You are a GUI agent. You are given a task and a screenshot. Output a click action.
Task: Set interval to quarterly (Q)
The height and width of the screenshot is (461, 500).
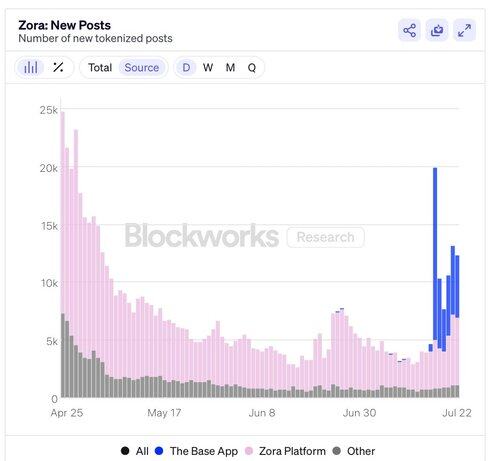pyautogui.click(x=252, y=68)
